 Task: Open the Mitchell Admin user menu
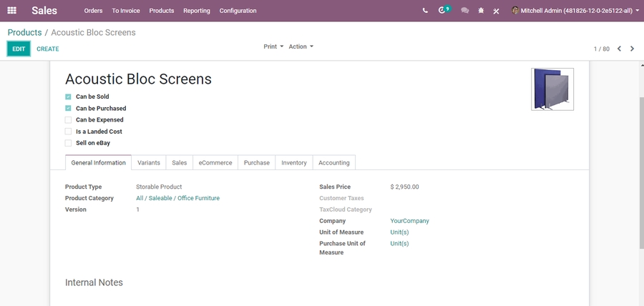point(575,11)
